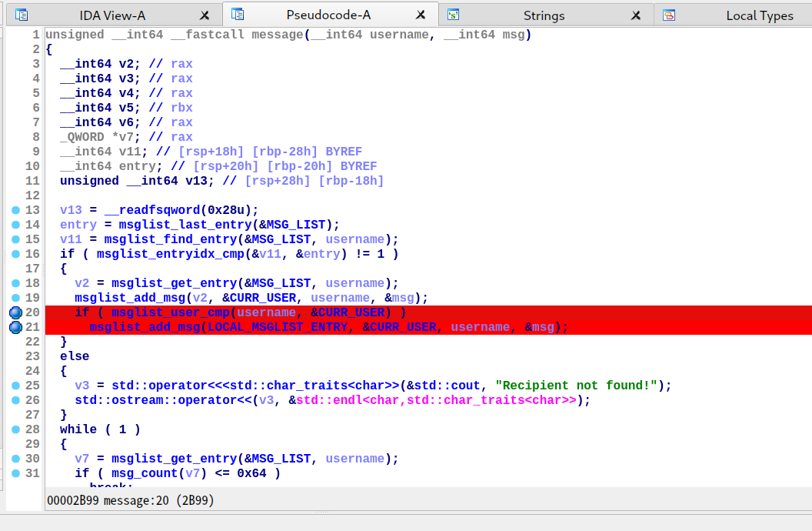Click the IDA View-A tab icon
The width and height of the screenshot is (812, 531).
click(22, 15)
